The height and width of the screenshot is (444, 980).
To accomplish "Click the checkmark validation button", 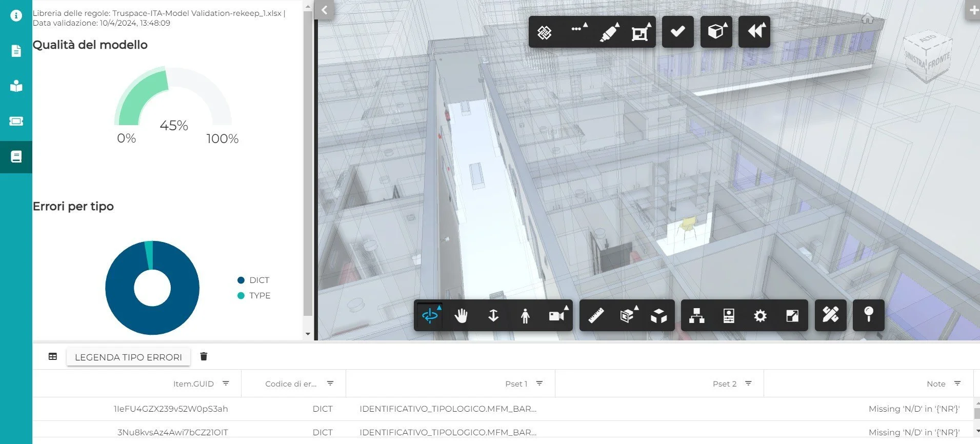I will coord(677,32).
